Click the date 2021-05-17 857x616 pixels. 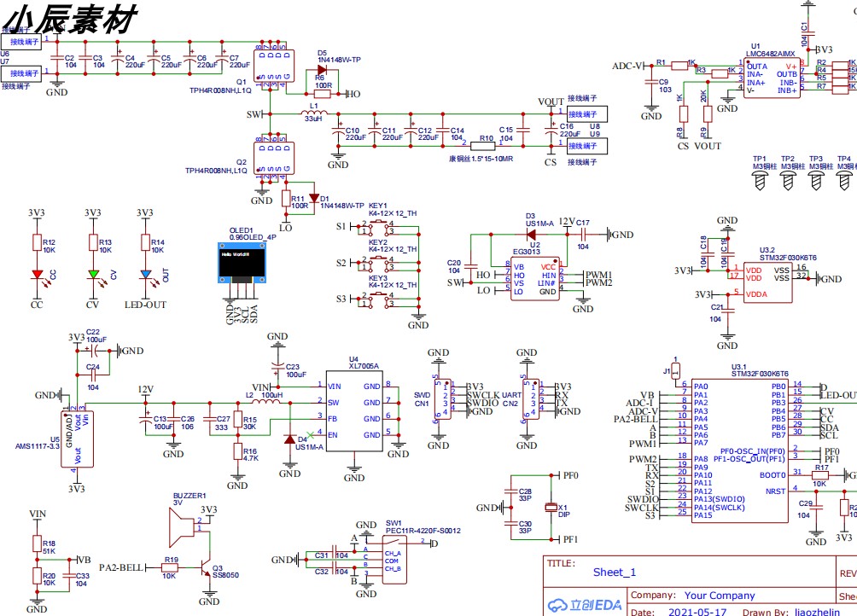point(697,613)
